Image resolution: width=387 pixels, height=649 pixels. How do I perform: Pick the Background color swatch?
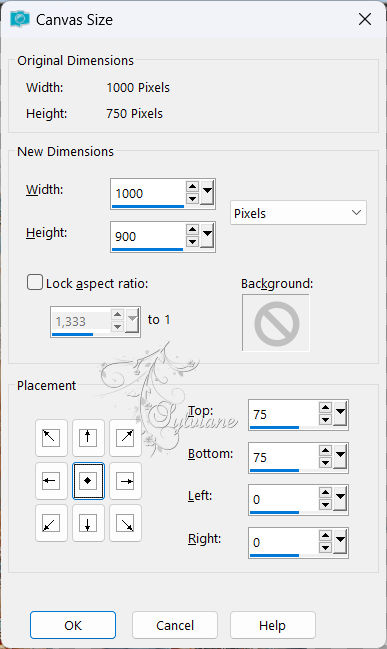[276, 322]
